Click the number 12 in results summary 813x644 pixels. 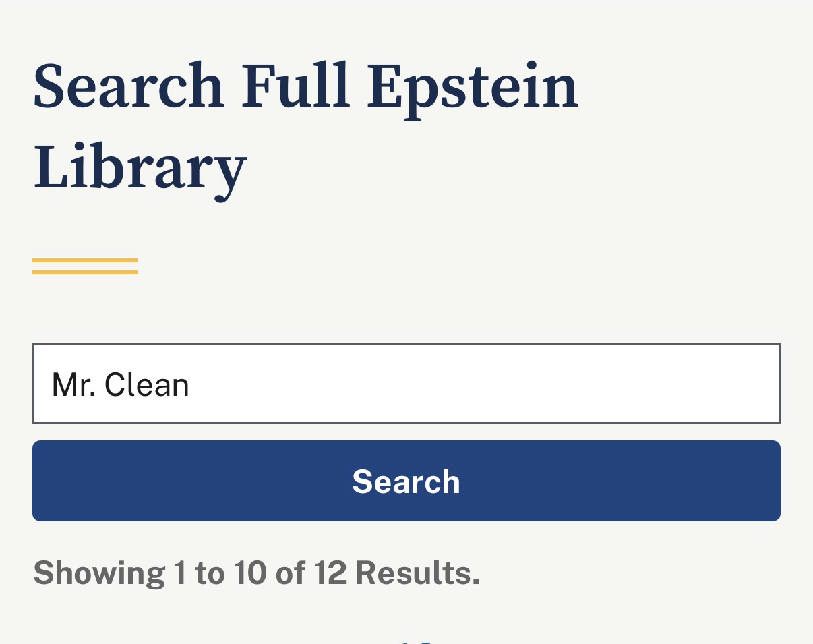[330, 573]
